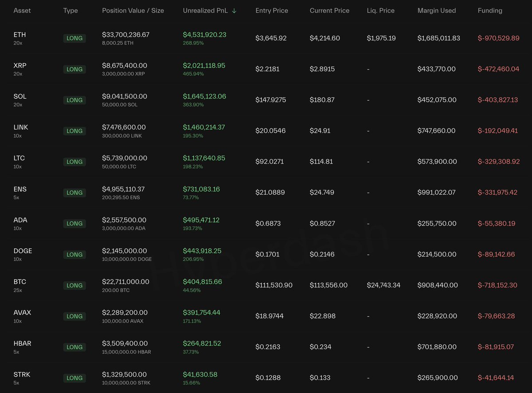532x393 pixels.
Task: Sort by the Asset column header
Action: pos(22,11)
